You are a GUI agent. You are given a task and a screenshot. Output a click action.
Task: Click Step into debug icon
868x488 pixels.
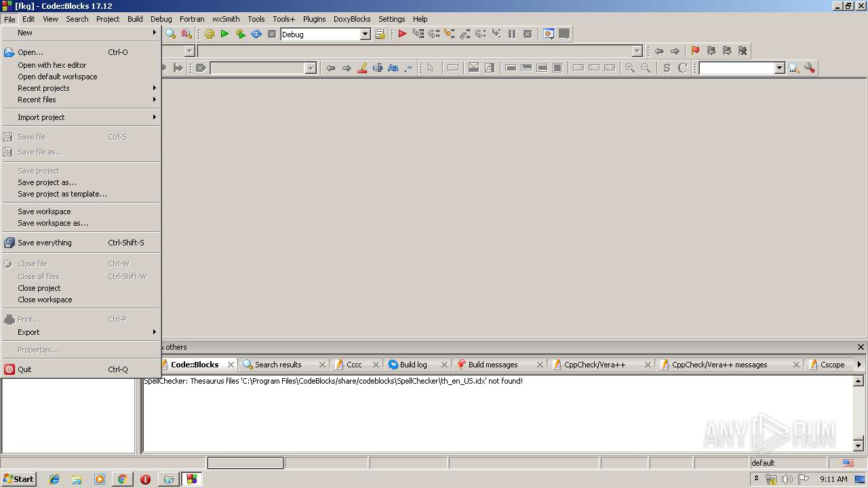pyautogui.click(x=449, y=34)
